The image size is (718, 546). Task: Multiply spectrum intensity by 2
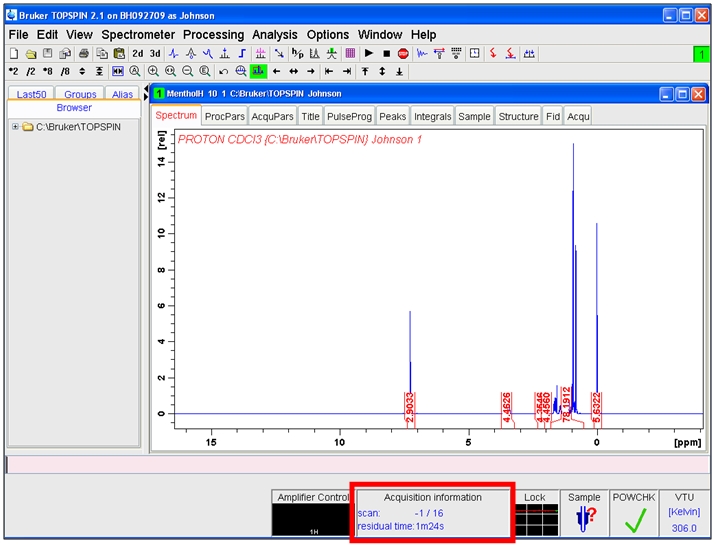coord(14,71)
